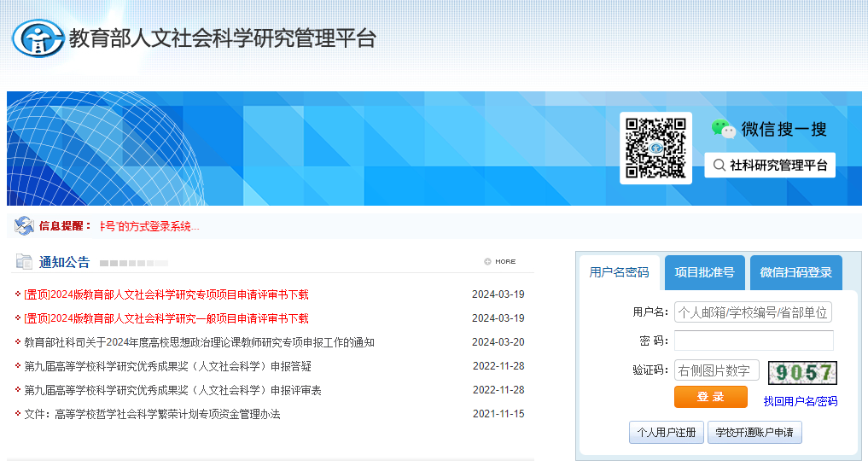868x466 pixels.
Task: Click the platform logo in the header
Action: point(38,38)
